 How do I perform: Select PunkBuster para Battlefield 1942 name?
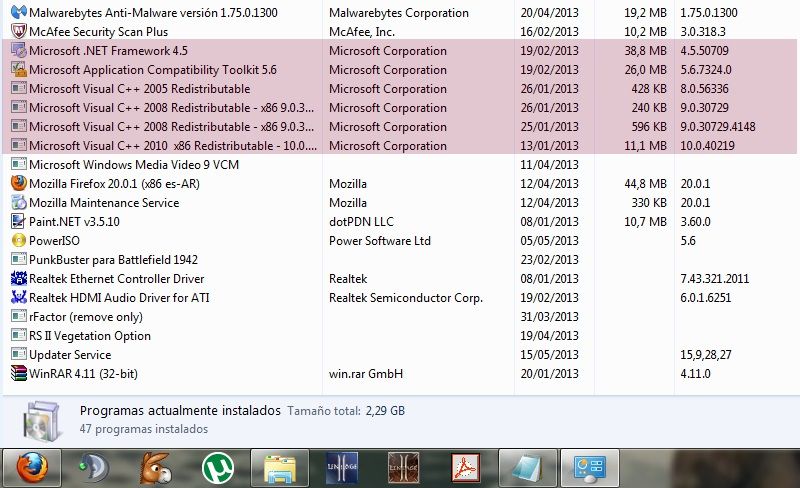coord(113,259)
